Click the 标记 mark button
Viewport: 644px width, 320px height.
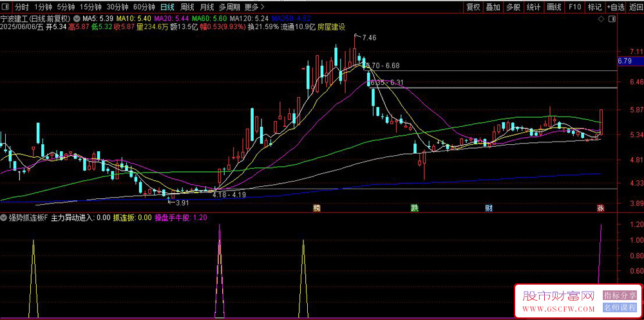tap(594, 7)
